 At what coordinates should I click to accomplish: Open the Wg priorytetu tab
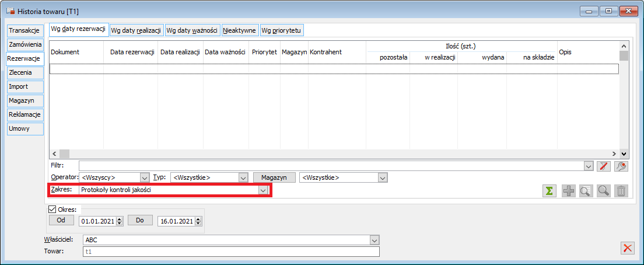[282, 30]
